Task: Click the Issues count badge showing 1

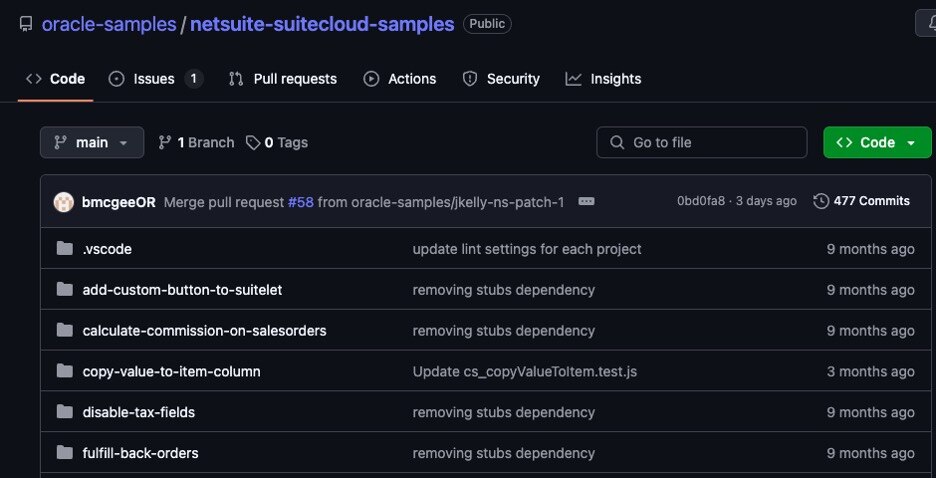Action: click(x=193, y=79)
